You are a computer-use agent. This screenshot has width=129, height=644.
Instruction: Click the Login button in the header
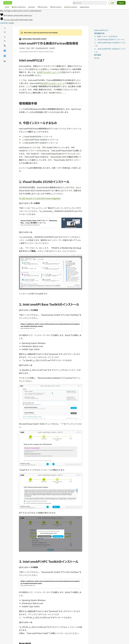[x=112, y=3]
